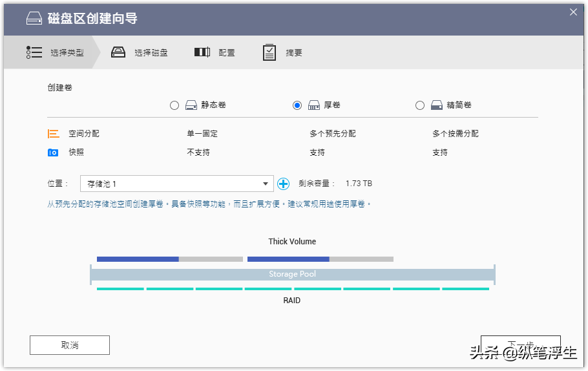This screenshot has height=371, width=588.
Task: Click the clipboard icon for 摘要 step
Action: (x=269, y=52)
